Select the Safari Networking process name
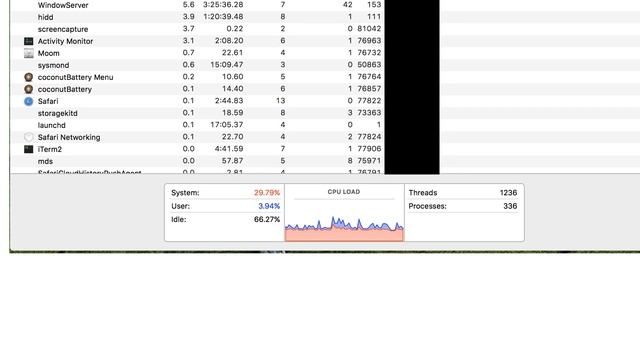Image resolution: width=640 pixels, height=360 pixels. pos(69,137)
